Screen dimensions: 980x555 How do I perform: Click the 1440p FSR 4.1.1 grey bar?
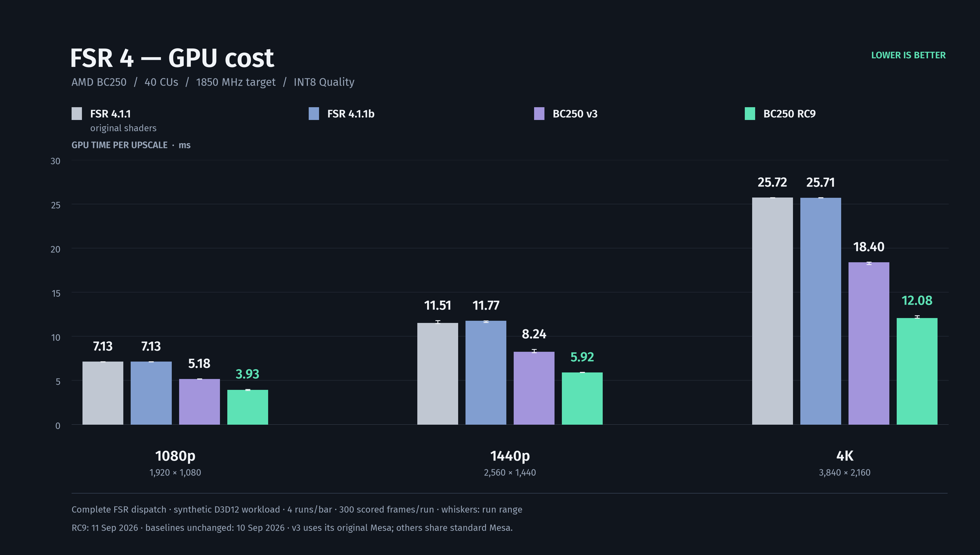(x=438, y=374)
